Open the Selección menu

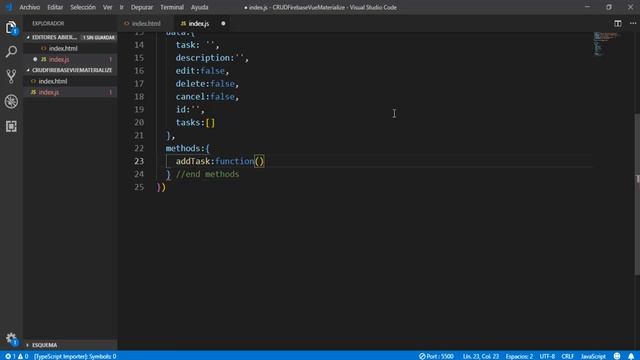[83, 7]
